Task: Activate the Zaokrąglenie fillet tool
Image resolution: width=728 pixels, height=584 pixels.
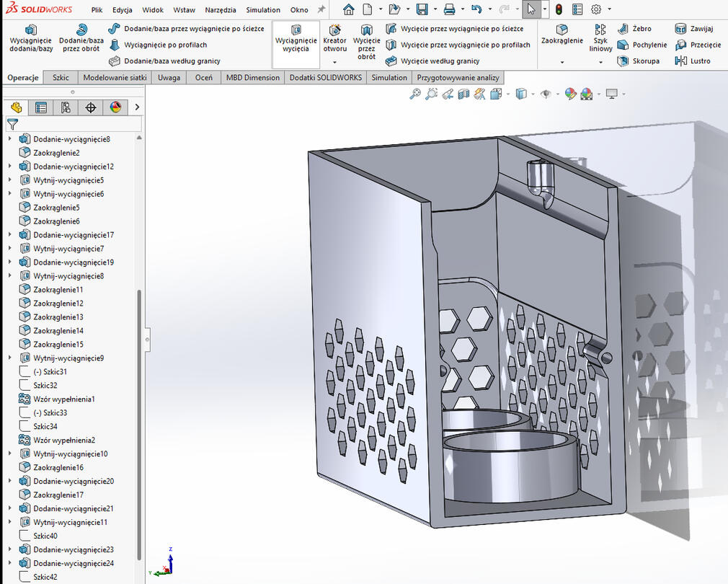Action: click(561, 34)
